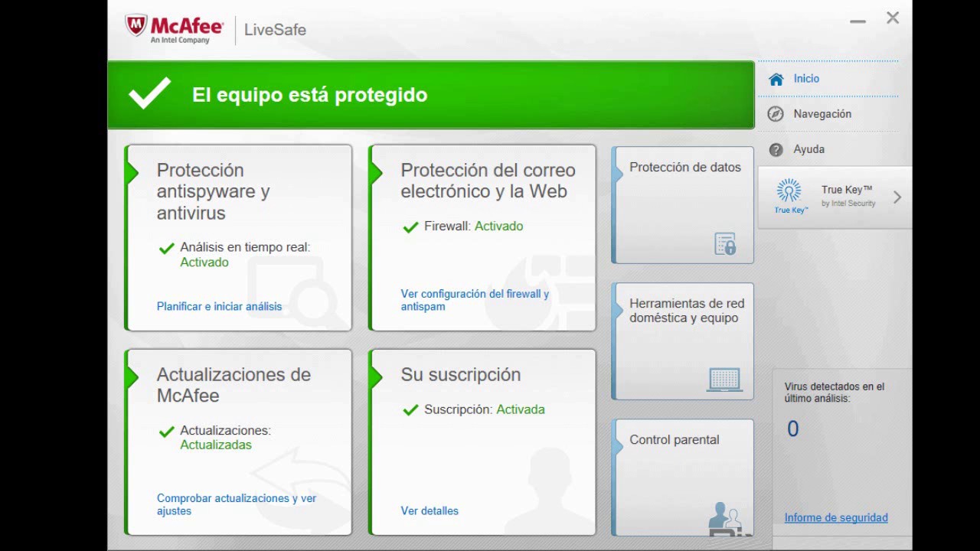Screen dimensions: 980x551
Task: Expand the Actualizaciones de McAfee arrow
Action: (132, 377)
